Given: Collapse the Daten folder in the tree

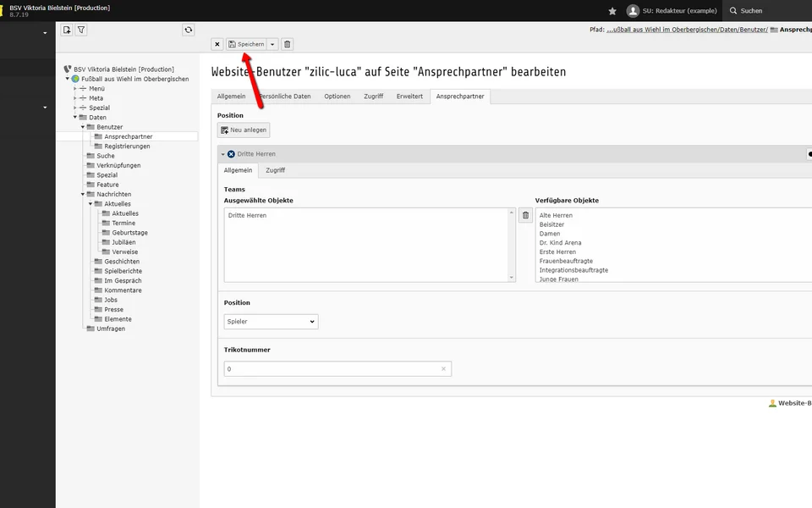Looking at the screenshot, I should [75, 118].
